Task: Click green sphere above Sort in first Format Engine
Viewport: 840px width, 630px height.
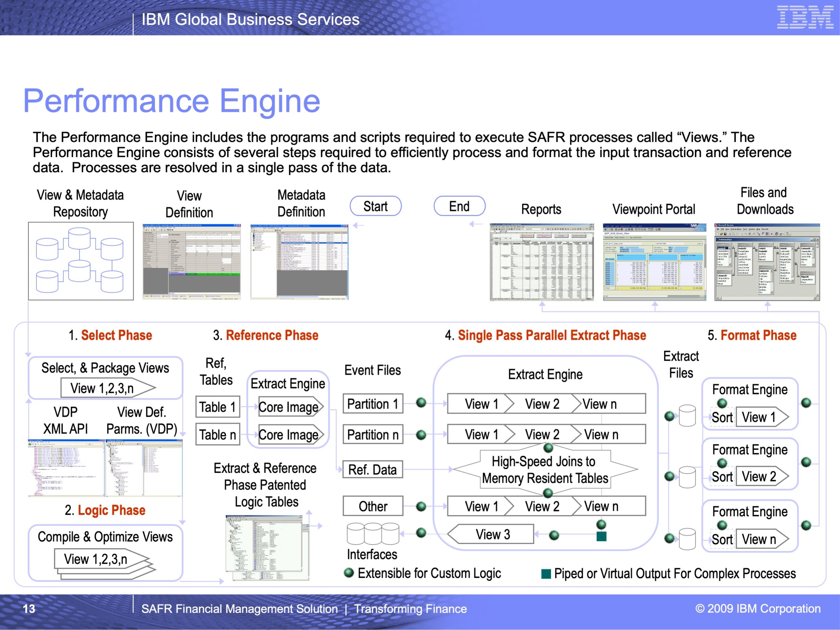Action: click(722, 403)
